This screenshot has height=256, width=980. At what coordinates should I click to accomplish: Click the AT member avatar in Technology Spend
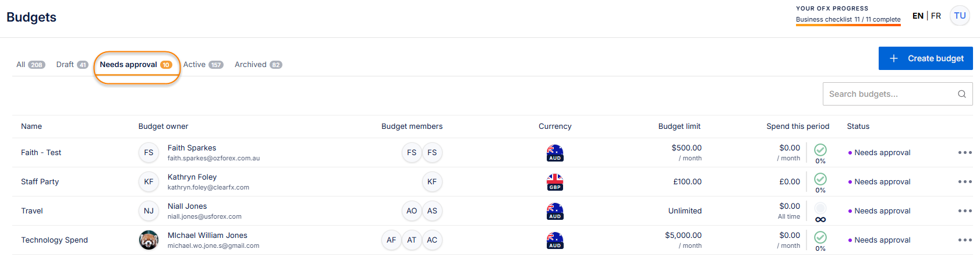click(x=412, y=240)
